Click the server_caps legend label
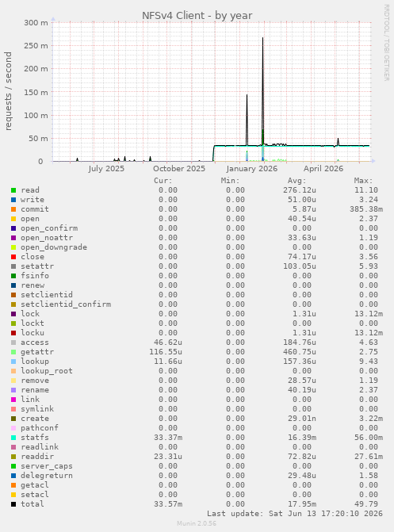 (x=47, y=466)
